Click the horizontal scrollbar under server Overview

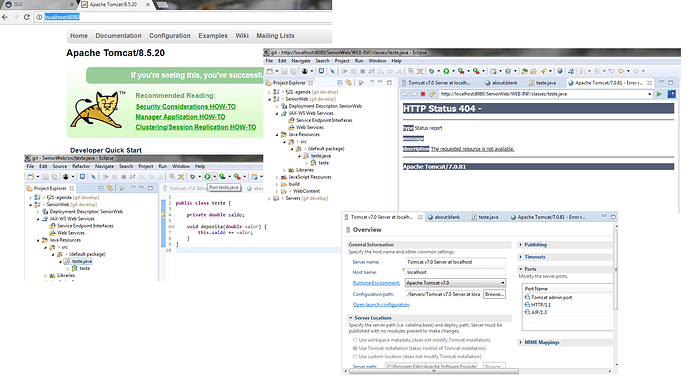pyautogui.click(x=433, y=371)
